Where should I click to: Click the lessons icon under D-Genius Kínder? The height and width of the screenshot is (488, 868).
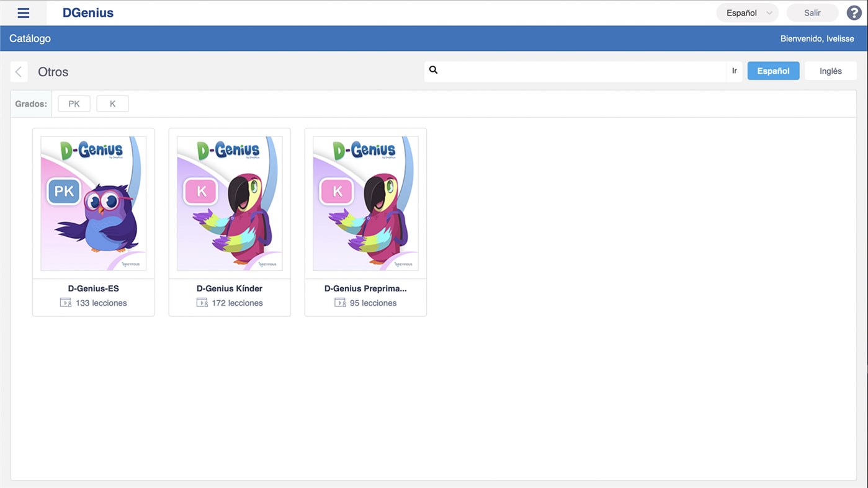tap(201, 302)
